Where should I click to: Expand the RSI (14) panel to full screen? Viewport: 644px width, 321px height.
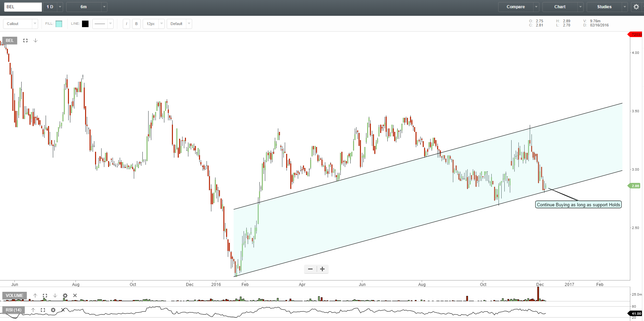click(x=43, y=310)
